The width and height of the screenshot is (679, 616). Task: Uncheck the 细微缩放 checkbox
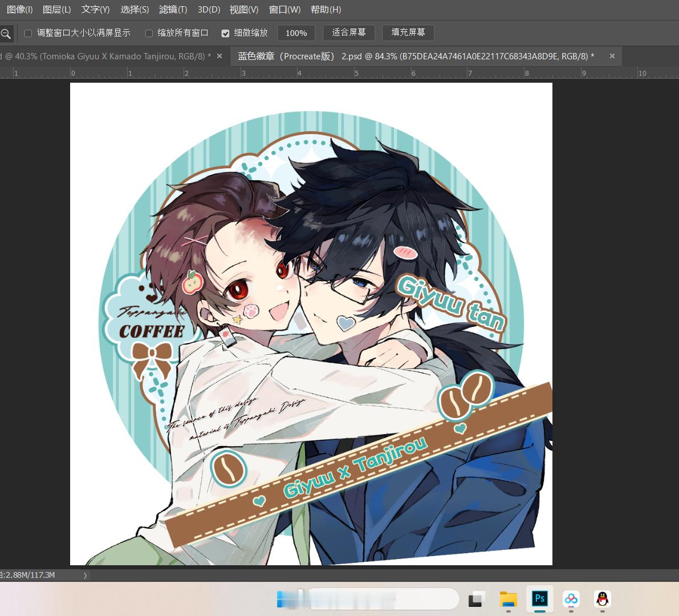point(225,33)
